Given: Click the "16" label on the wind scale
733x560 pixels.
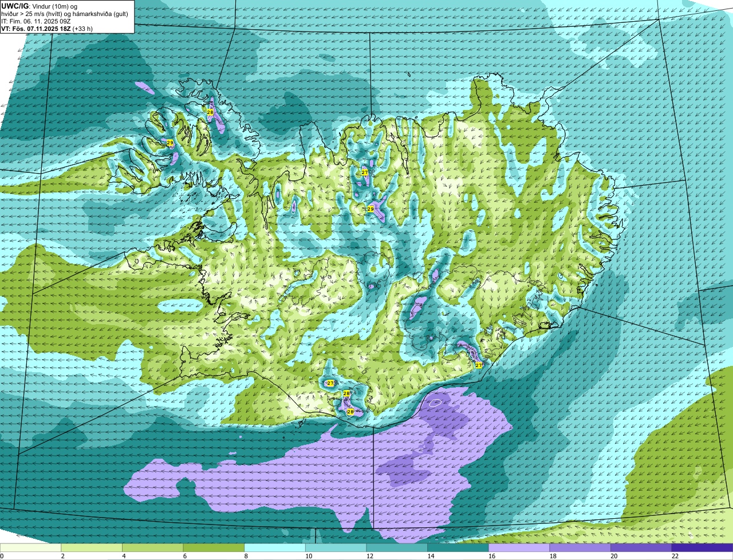Looking at the screenshot, I should [x=492, y=556].
